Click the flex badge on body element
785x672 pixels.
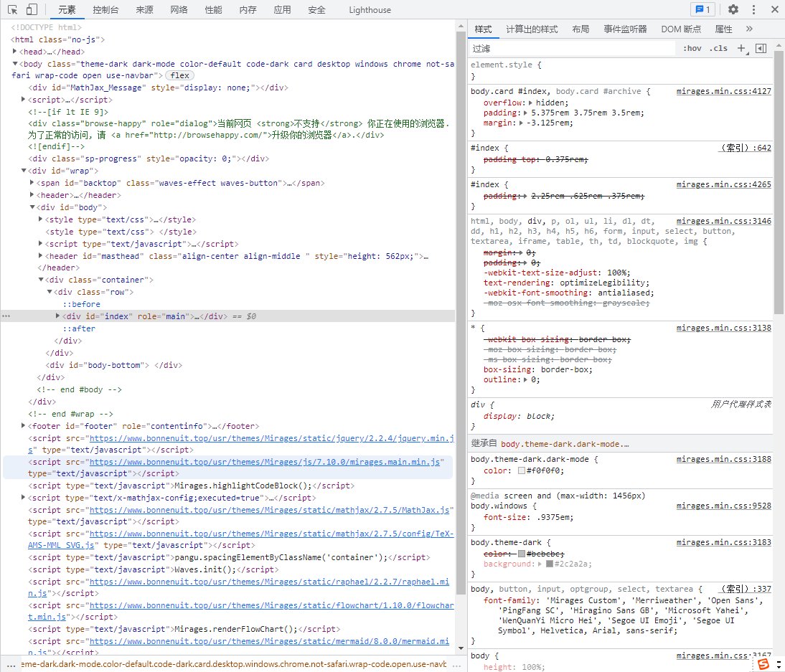point(179,75)
